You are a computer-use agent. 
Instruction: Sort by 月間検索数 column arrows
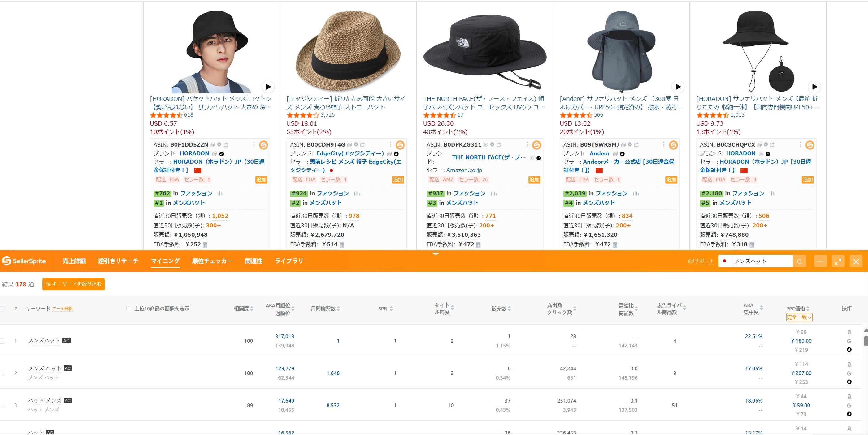coord(338,309)
